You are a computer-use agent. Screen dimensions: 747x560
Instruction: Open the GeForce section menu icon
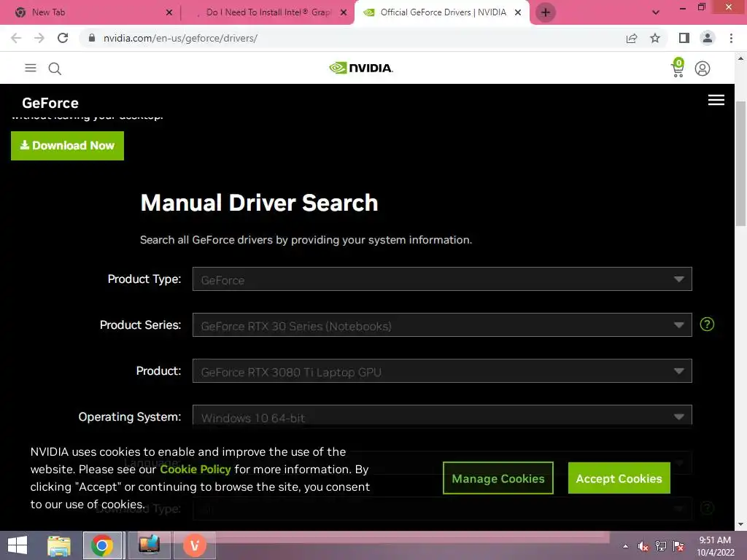click(716, 100)
